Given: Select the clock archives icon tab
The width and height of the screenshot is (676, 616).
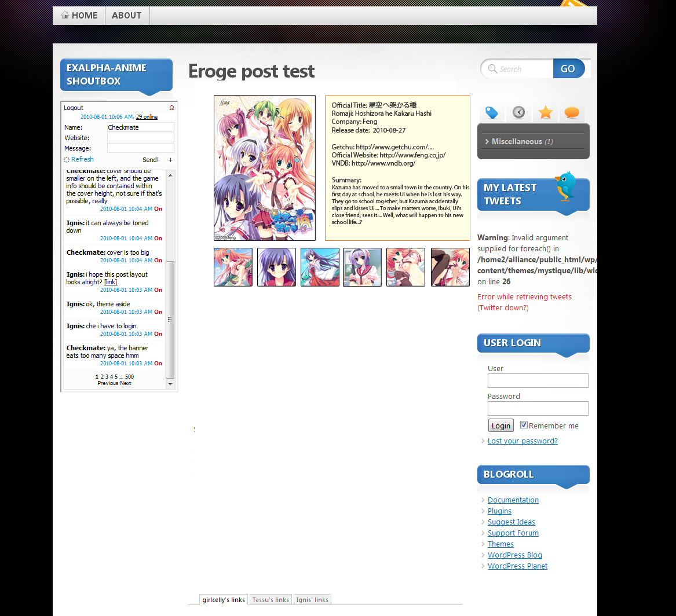Looking at the screenshot, I should [x=518, y=112].
